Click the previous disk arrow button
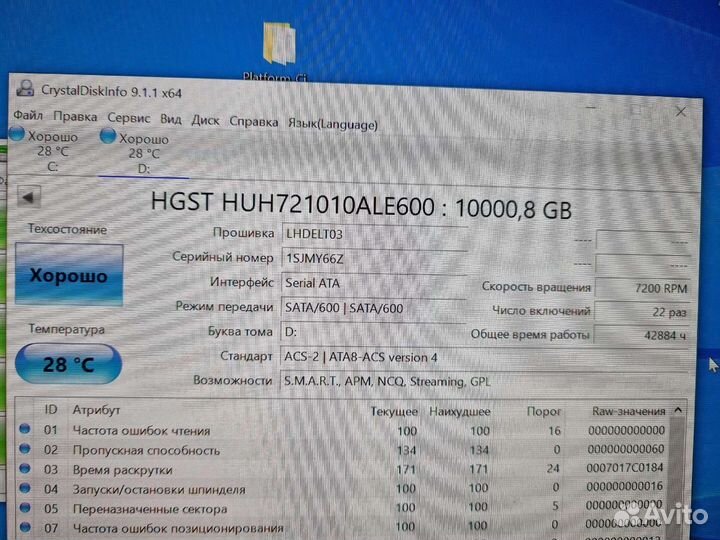Image resolution: width=720 pixels, height=540 pixels. [x=29, y=197]
